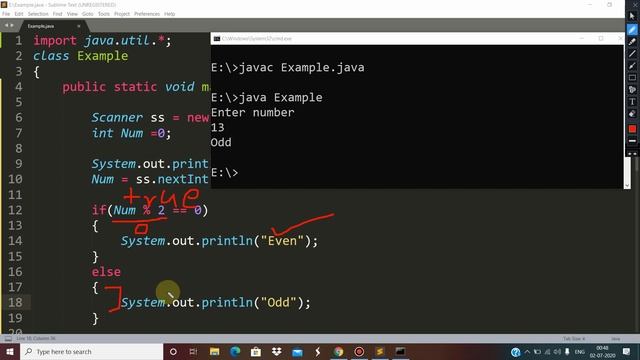Switch to Sublime Text on taskbar
Viewport: 640px width, 360px height.
point(380,351)
